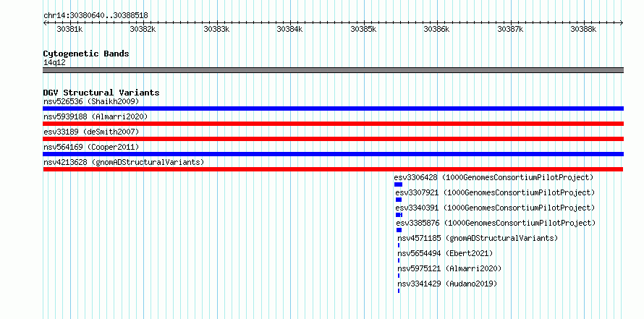Click the blue glyph under esv3385876
Viewport: 644px width, 319px height.
(x=399, y=230)
